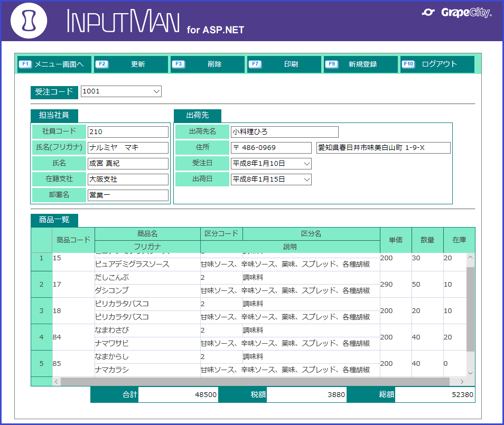Click the F10 key badge icon
The height and width of the screenshot is (425, 504).
pos(408,64)
